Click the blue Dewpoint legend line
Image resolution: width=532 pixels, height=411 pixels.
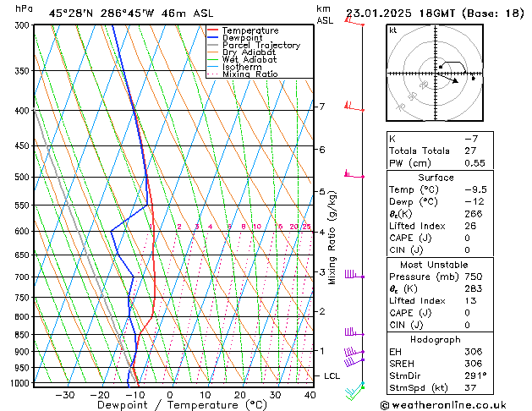click(x=212, y=37)
